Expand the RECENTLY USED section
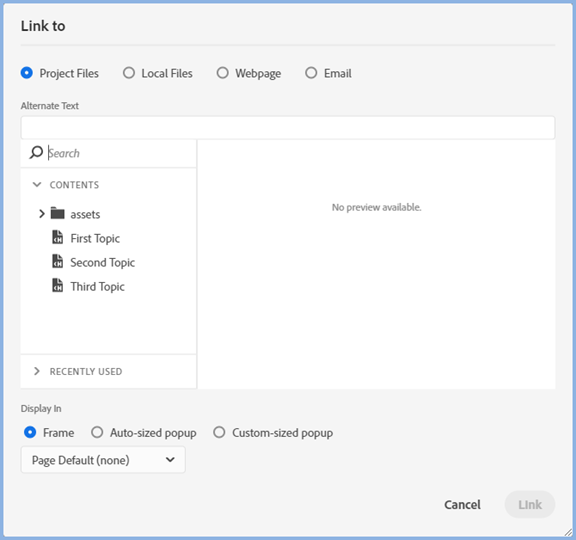576x540 pixels. coord(36,371)
